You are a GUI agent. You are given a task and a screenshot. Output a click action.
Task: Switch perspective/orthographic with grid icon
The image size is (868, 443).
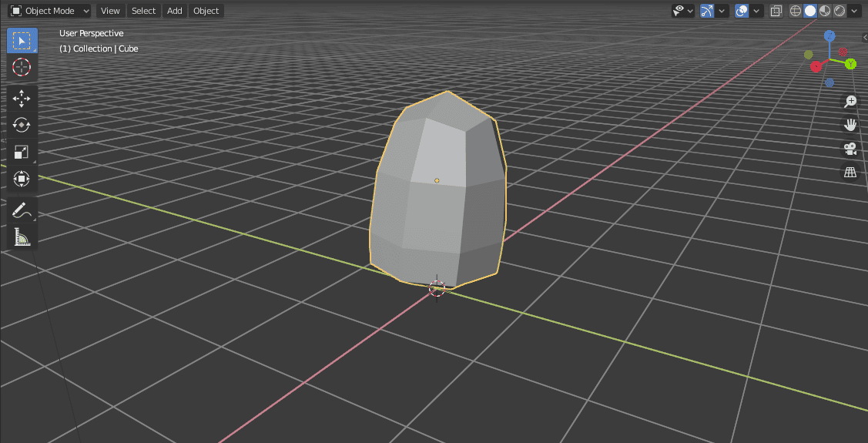(x=850, y=173)
